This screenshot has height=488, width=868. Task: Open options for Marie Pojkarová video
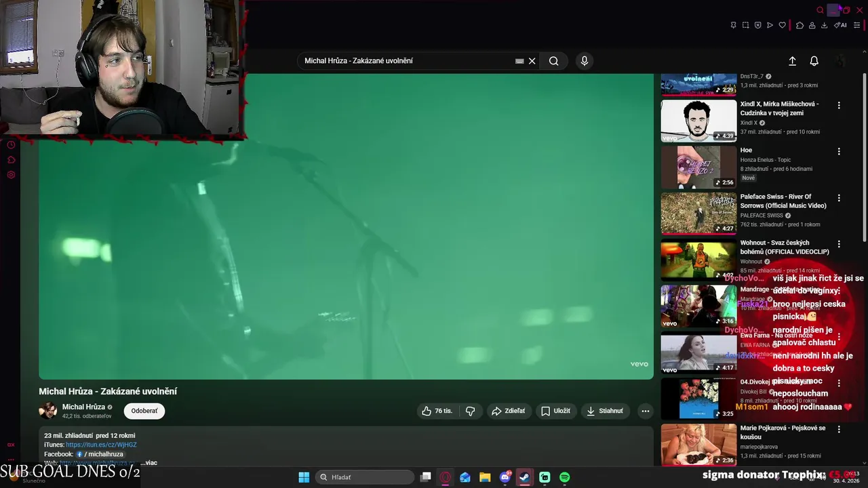pyautogui.click(x=839, y=429)
